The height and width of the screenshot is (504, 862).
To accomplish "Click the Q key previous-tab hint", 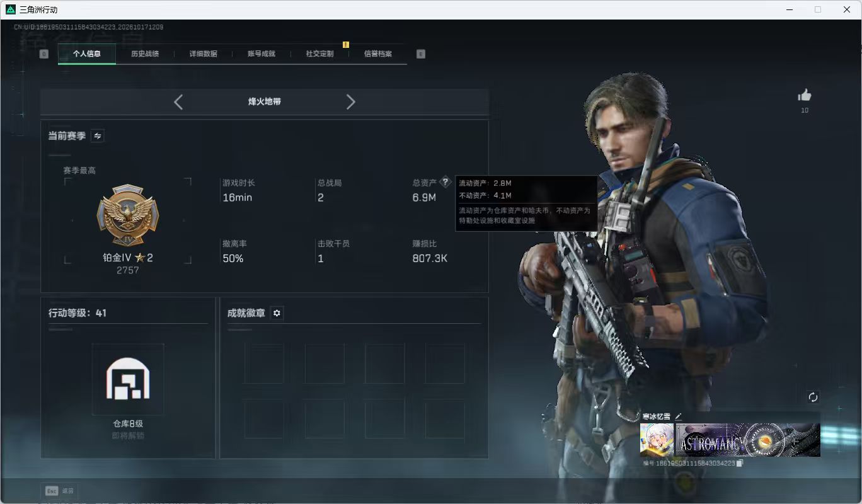I will coord(43,54).
